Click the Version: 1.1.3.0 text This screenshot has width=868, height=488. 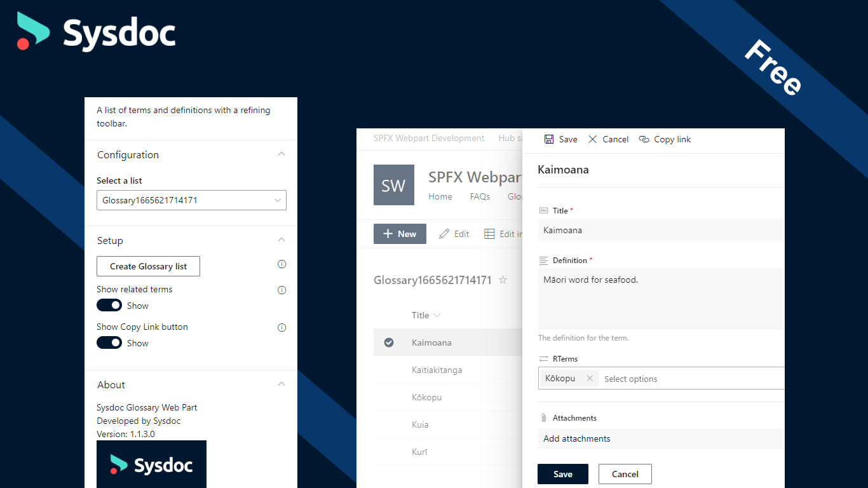[x=126, y=435]
